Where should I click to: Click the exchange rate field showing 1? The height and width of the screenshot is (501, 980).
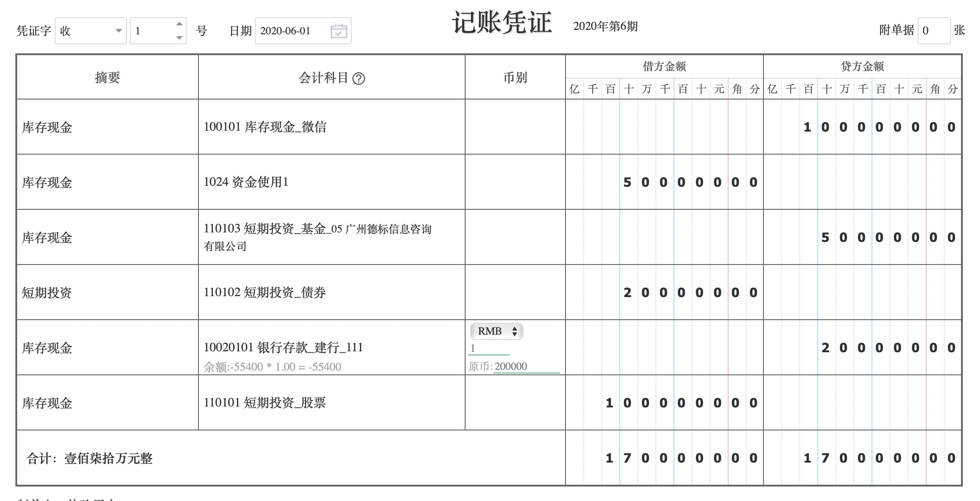click(489, 348)
